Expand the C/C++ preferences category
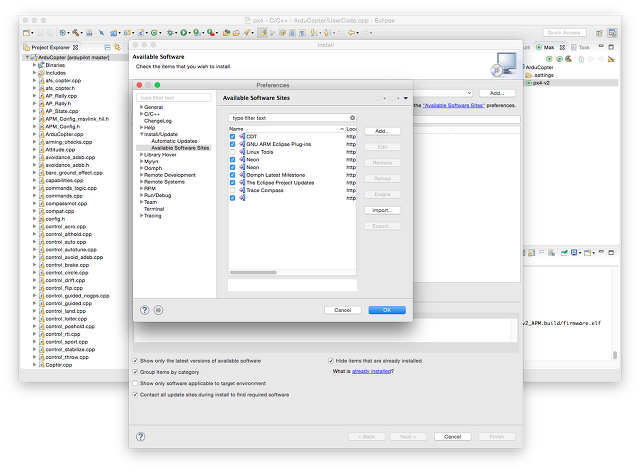This screenshot has width=640, height=471. point(141,114)
